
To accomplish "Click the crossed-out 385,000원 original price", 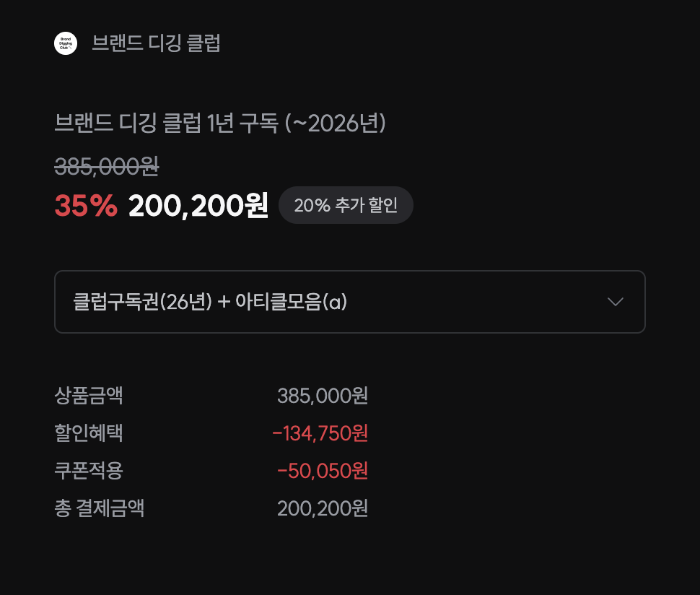I will [x=107, y=167].
